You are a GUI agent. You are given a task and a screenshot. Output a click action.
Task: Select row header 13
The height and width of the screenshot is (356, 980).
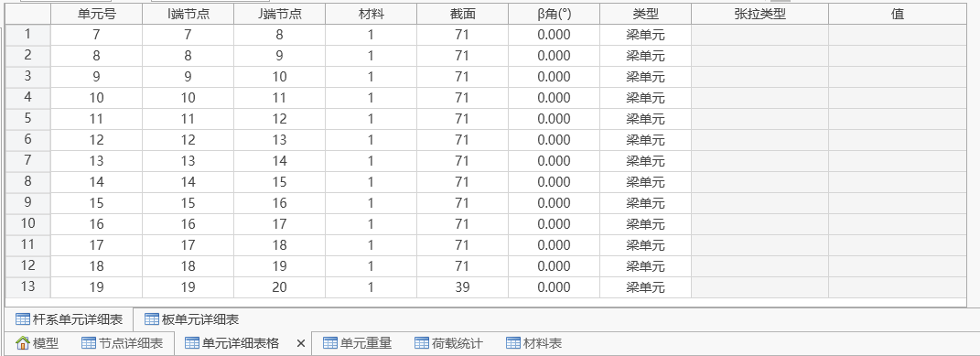click(28, 287)
